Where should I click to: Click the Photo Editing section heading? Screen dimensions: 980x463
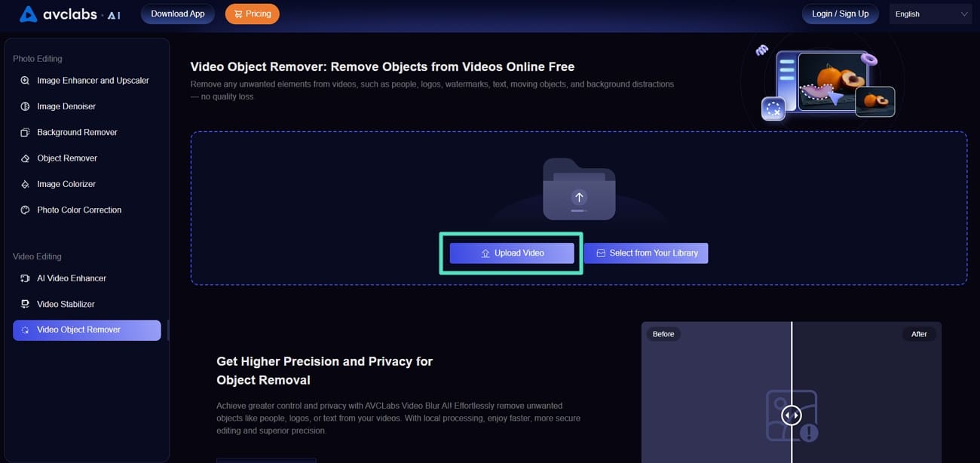pos(38,59)
